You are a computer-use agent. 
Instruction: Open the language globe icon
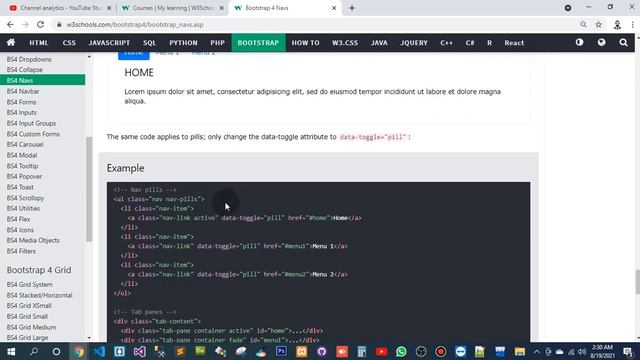pyautogui.click(x=601, y=42)
